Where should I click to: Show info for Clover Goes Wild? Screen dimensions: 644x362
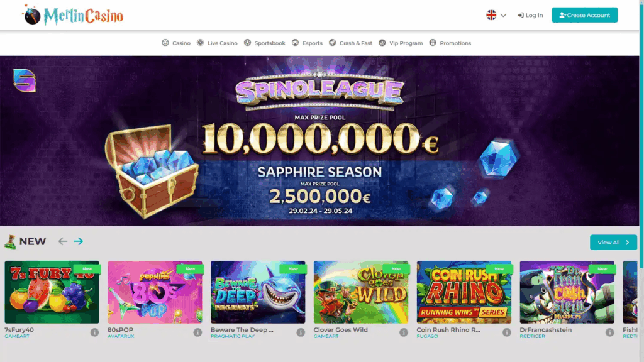pyautogui.click(x=404, y=332)
